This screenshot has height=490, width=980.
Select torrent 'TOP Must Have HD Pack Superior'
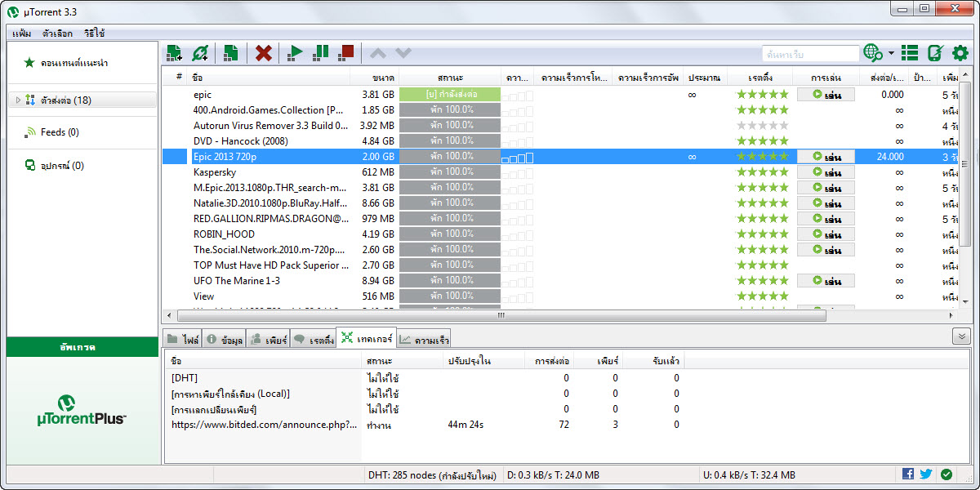pyautogui.click(x=270, y=265)
